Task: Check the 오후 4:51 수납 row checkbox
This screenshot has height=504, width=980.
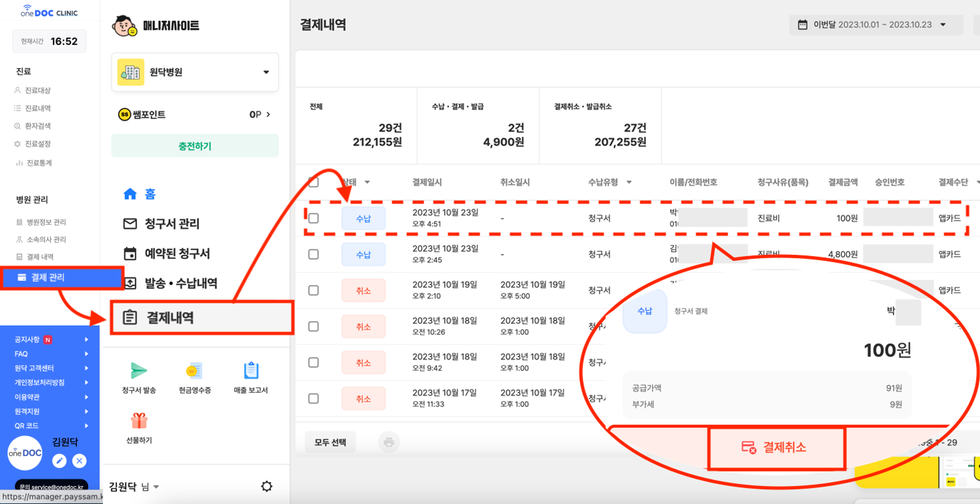Action: (314, 218)
